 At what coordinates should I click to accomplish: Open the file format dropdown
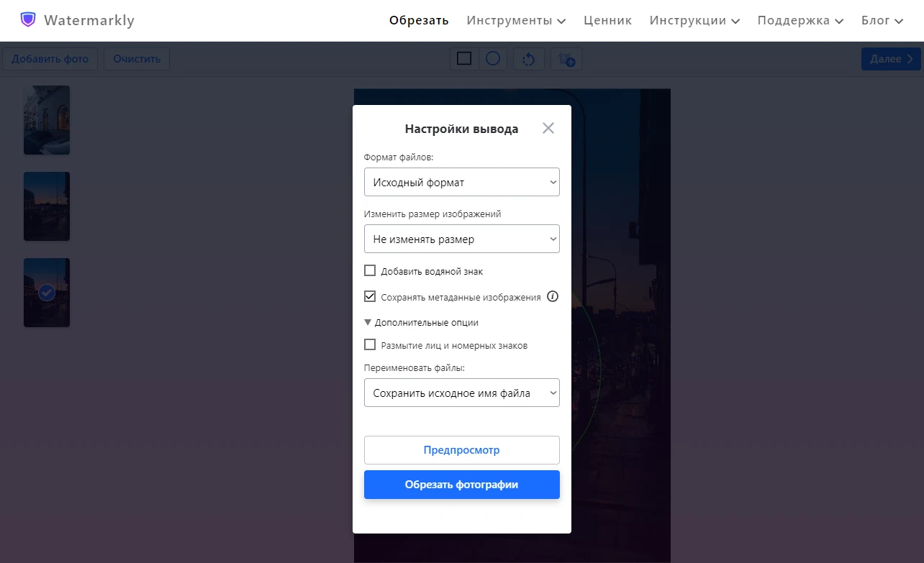click(x=462, y=182)
